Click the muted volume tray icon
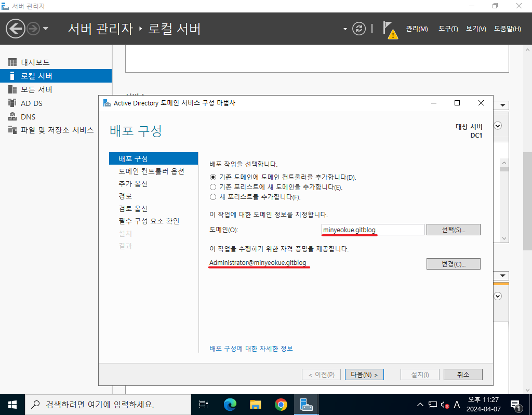The width and height of the screenshot is (532, 415). click(x=445, y=405)
